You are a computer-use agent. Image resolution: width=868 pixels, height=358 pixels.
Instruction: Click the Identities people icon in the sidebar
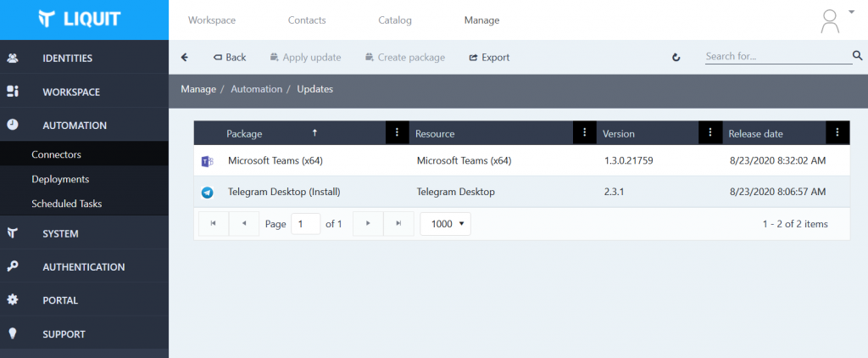coord(12,58)
